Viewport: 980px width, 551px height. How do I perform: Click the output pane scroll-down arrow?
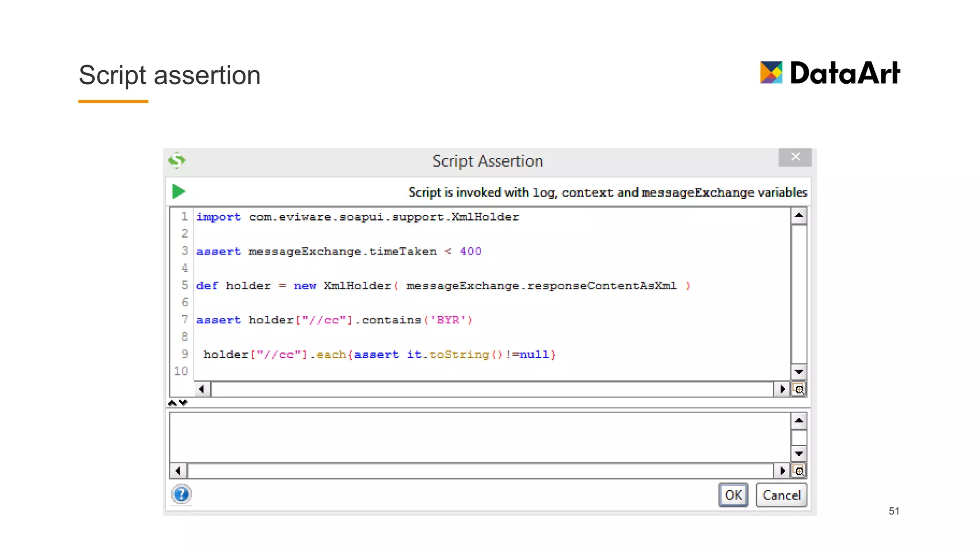799,453
